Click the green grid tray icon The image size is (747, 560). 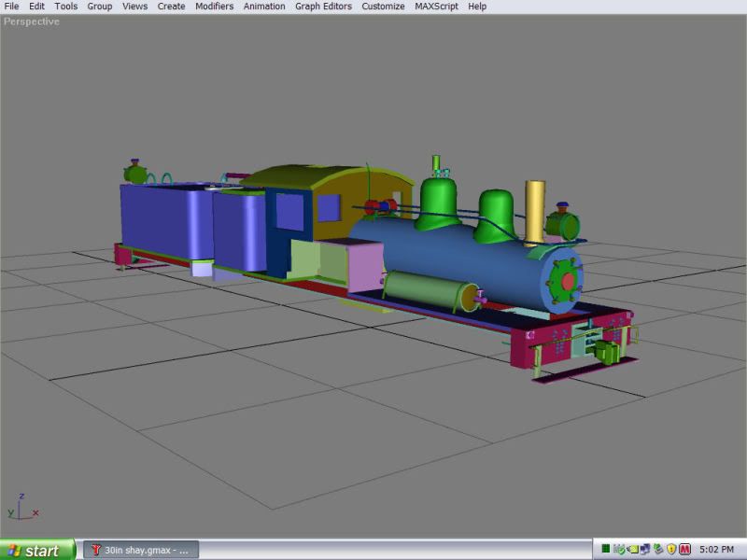[x=605, y=550]
